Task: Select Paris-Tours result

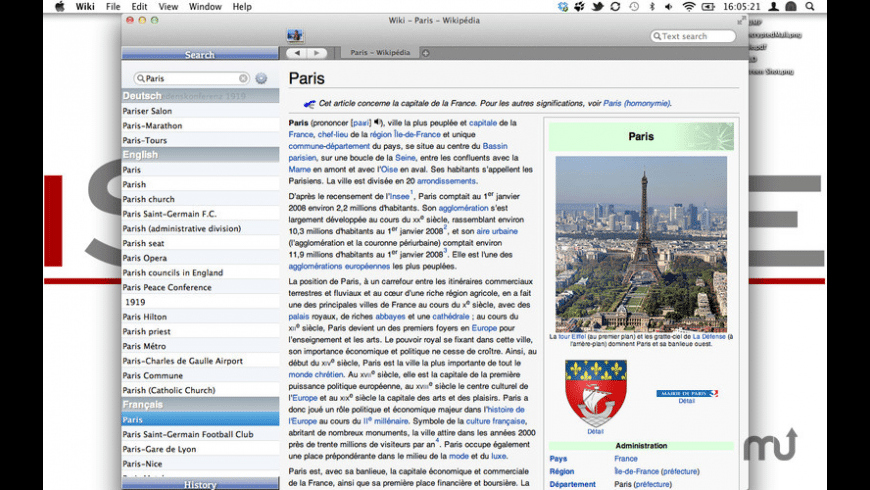Action: coord(200,140)
